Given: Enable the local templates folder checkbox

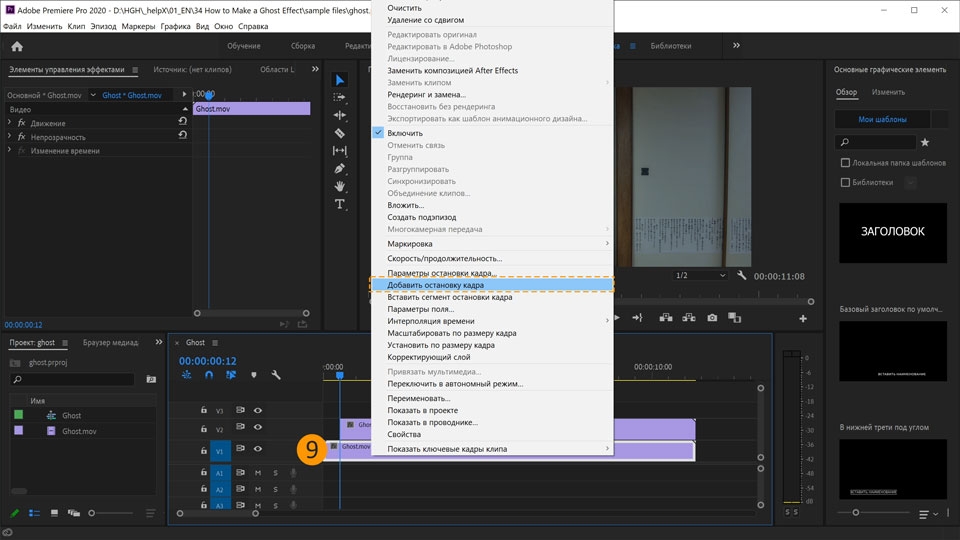Looking at the screenshot, I should click(x=845, y=163).
